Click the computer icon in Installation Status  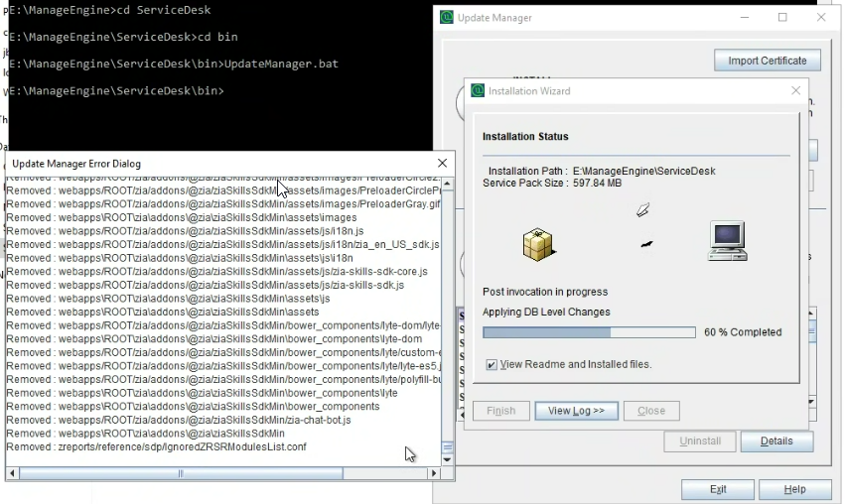click(x=728, y=241)
